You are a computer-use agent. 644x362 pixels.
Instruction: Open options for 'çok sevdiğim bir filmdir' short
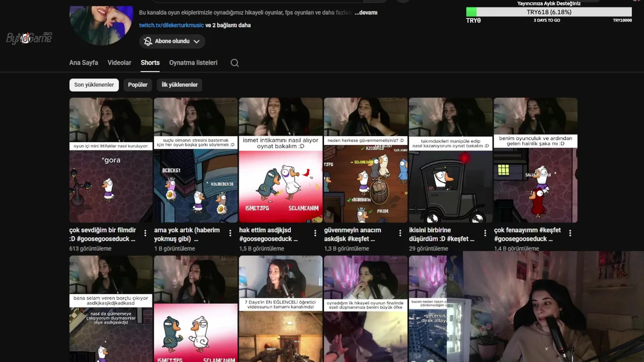point(145,233)
